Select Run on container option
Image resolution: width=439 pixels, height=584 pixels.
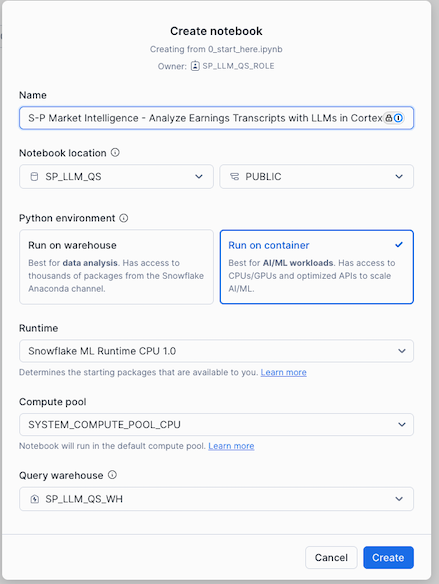pos(316,267)
